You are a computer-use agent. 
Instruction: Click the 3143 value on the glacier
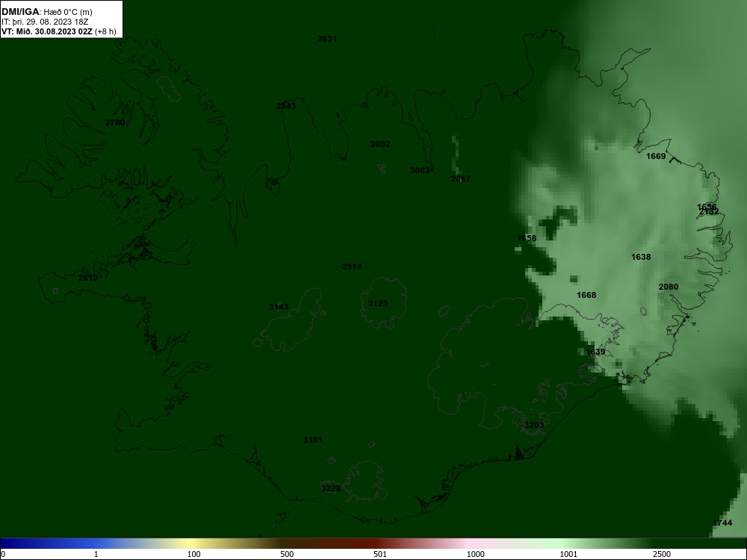(278, 307)
